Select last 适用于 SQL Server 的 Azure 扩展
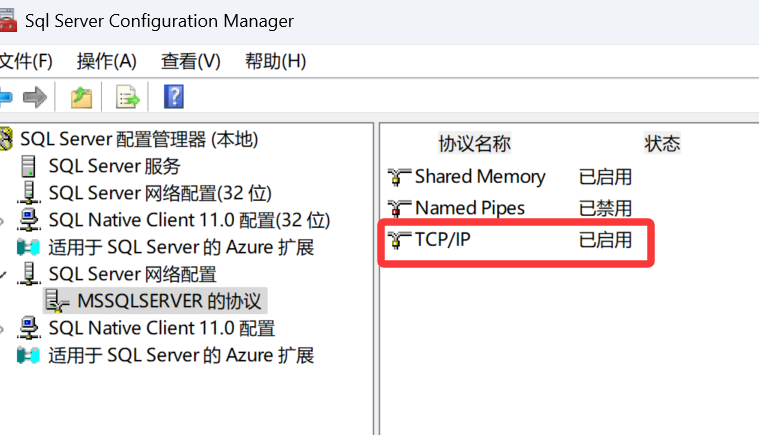 (x=181, y=356)
